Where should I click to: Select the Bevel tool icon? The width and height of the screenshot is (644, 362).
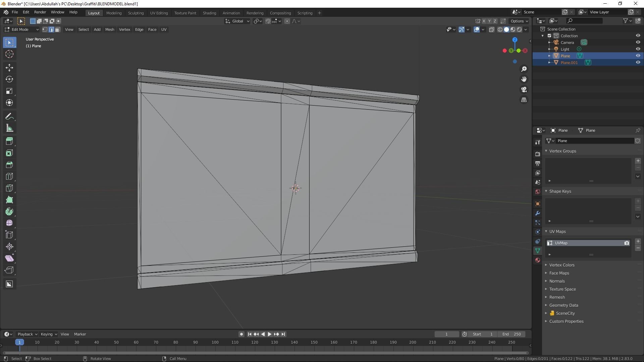pos(9,165)
